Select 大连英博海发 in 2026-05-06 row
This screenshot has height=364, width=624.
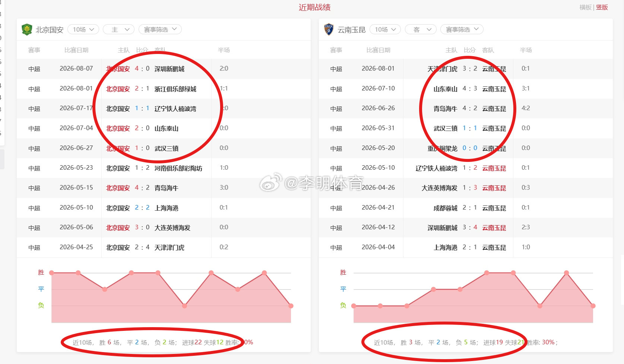(172, 228)
